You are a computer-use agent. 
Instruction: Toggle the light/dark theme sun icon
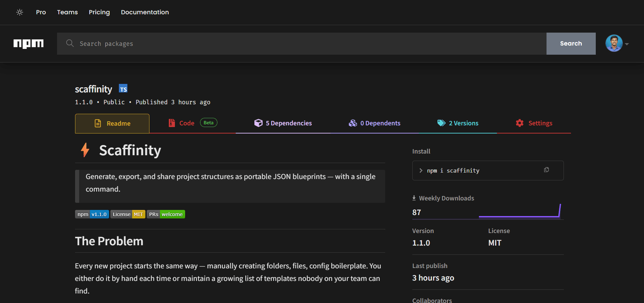pos(20,12)
